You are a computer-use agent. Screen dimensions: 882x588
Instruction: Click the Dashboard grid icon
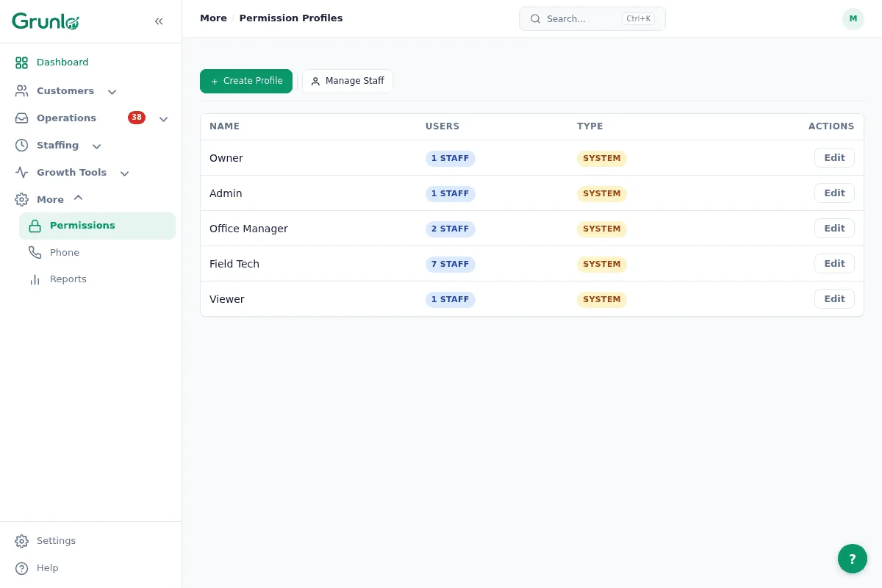pos(22,62)
